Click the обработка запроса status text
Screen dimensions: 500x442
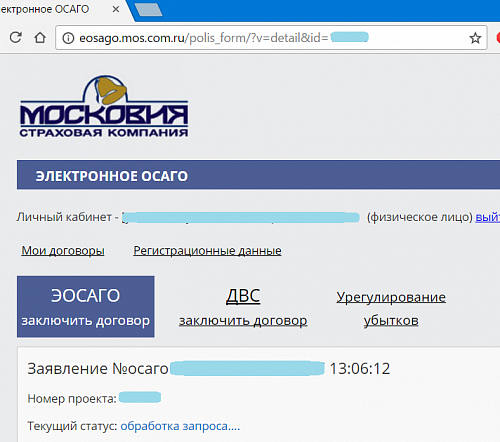tap(180, 426)
